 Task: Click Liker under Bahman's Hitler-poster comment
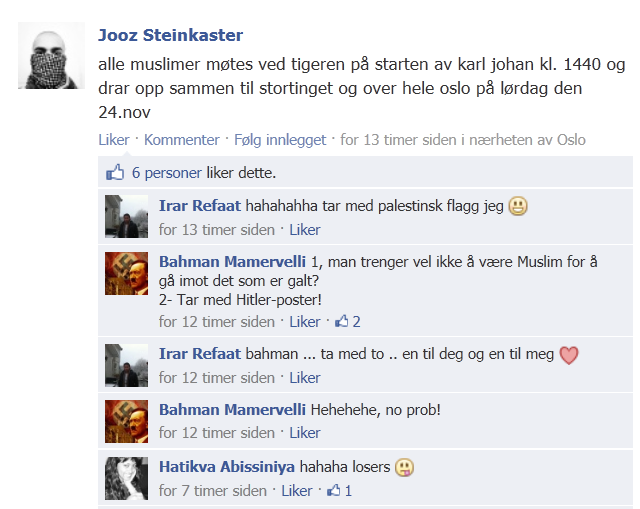(x=305, y=322)
